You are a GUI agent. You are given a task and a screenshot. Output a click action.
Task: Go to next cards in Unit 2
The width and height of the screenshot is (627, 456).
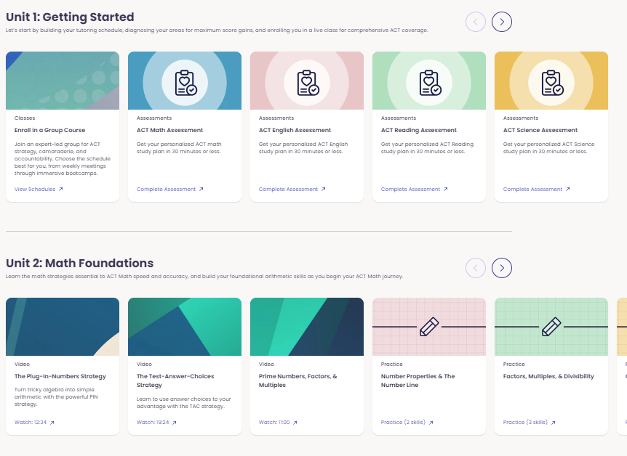(502, 267)
